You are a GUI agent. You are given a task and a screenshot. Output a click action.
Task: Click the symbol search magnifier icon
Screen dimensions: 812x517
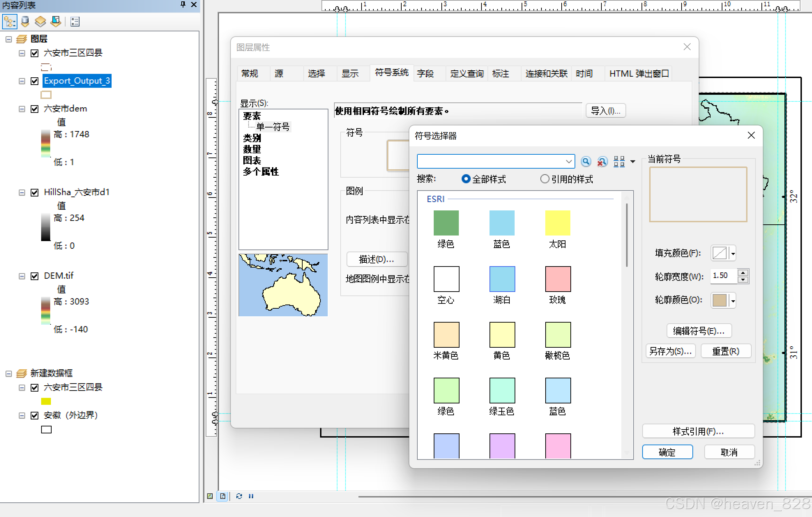pyautogui.click(x=586, y=161)
